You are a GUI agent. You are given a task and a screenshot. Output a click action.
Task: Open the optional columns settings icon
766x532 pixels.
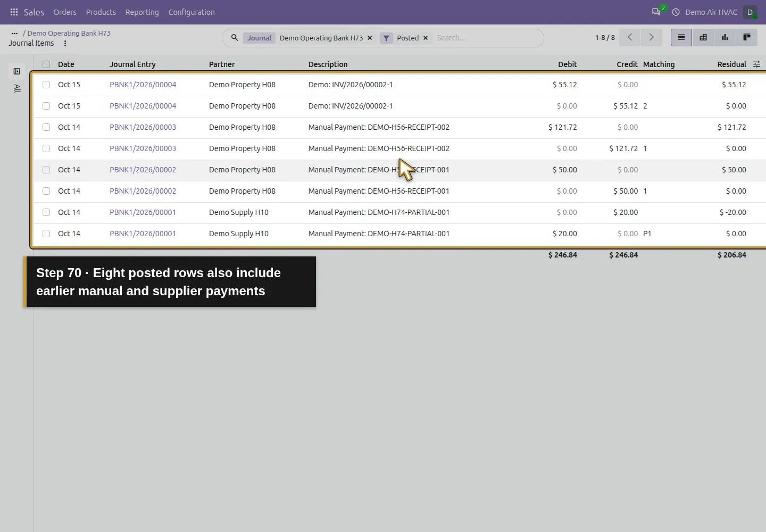pyautogui.click(x=756, y=64)
